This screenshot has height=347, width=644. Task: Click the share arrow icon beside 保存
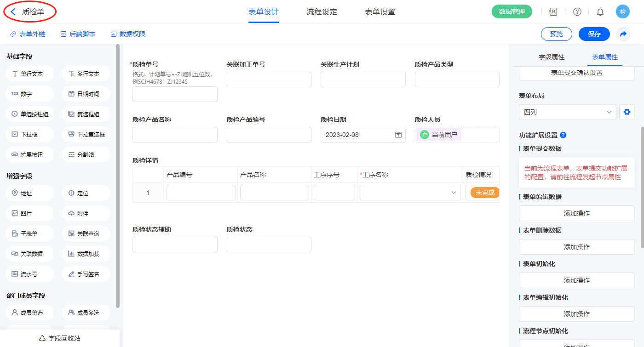coord(623,34)
